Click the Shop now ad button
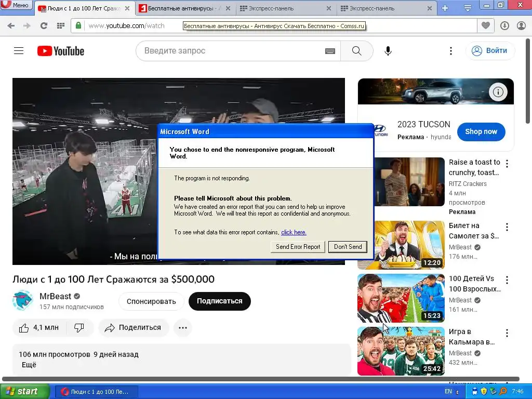The image size is (532, 399). click(x=481, y=131)
